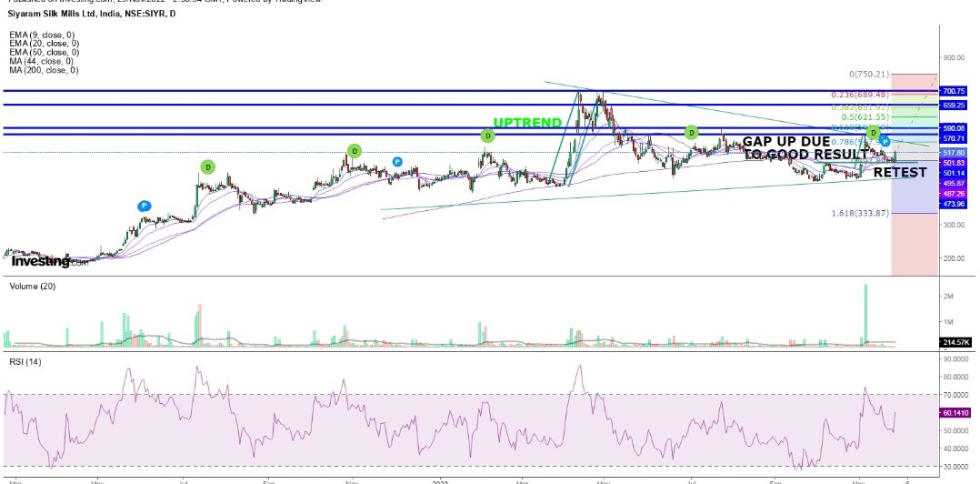Click the D marker left of GAP UP DUE text
Image resolution: width=980 pixels, height=484 pixels.
coord(691,132)
